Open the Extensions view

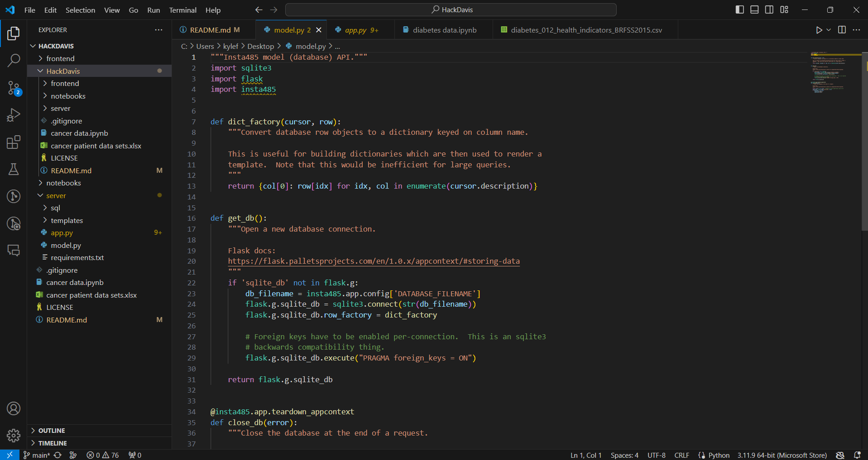14,142
